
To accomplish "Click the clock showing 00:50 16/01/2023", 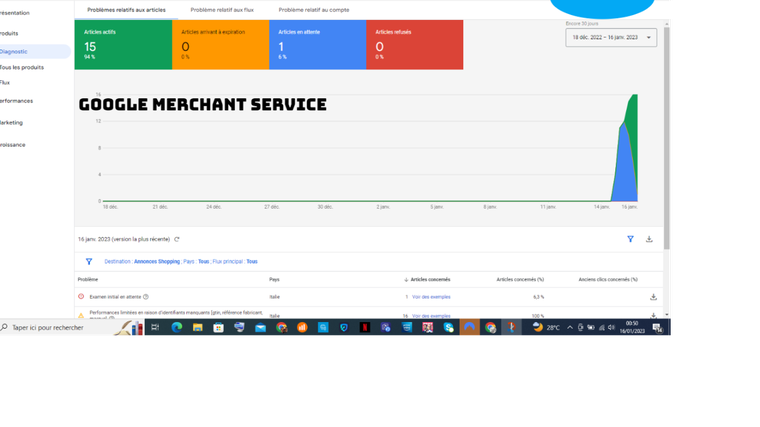I will click(632, 327).
